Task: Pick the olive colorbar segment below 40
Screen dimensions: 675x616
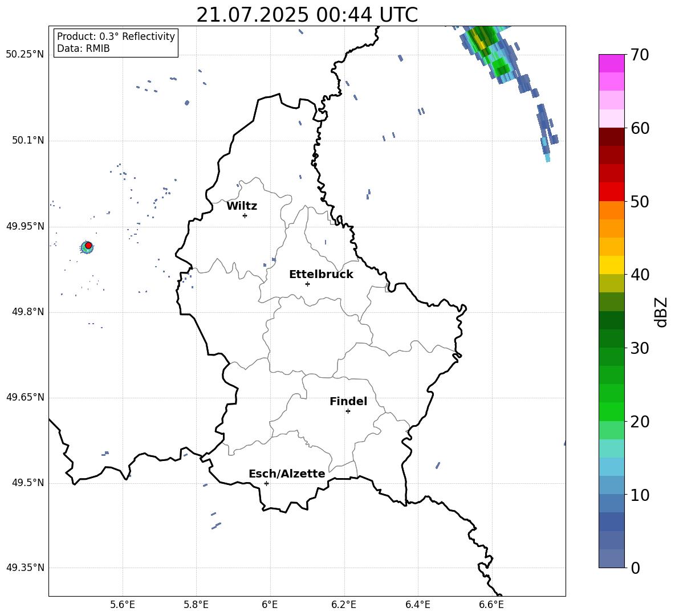Action: [x=612, y=283]
